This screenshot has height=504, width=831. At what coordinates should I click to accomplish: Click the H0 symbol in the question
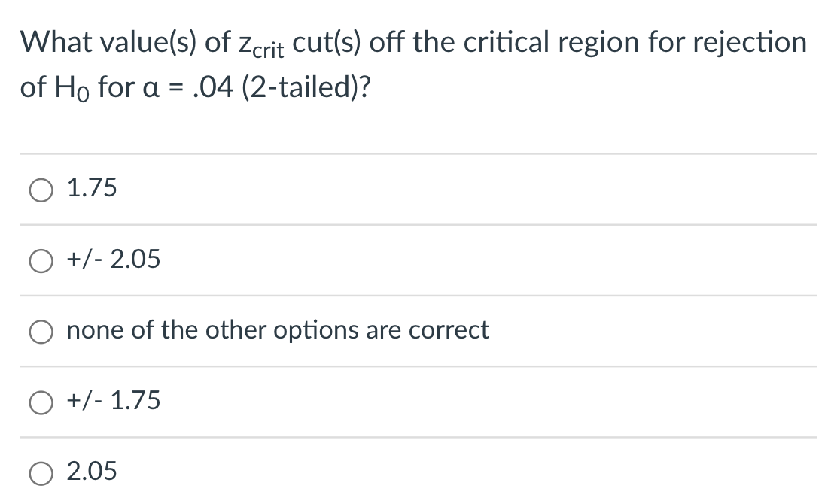[70, 88]
